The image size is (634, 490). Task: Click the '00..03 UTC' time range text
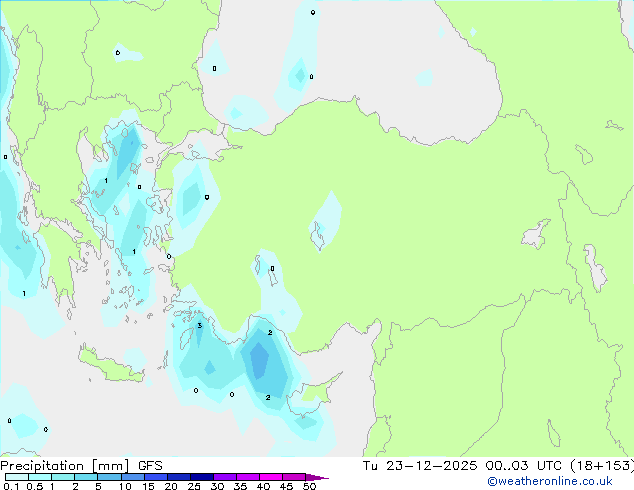click(524, 466)
